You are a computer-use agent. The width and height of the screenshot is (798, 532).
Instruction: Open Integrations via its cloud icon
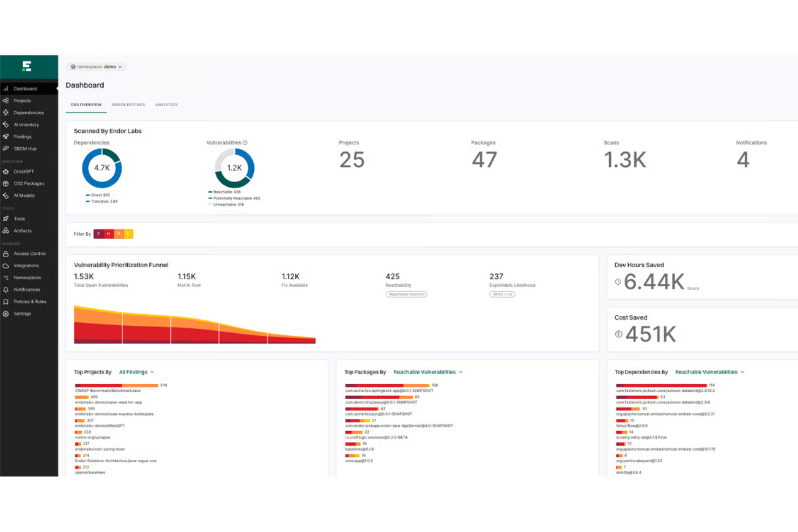point(6,266)
